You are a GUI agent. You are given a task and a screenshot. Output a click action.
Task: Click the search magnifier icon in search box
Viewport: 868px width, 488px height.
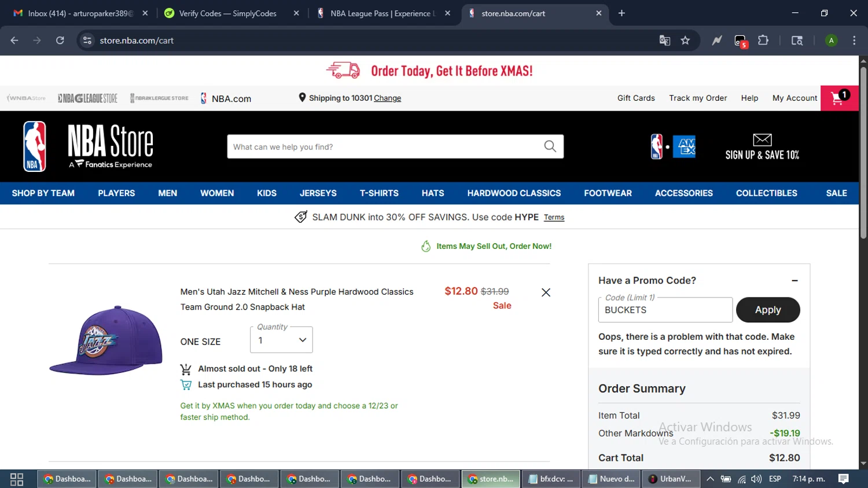click(x=550, y=146)
